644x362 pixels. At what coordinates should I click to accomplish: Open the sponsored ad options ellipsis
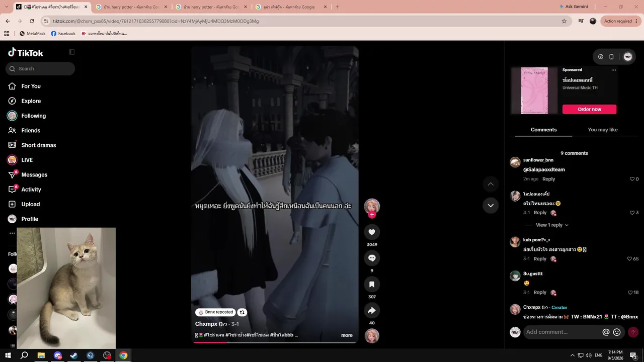(614, 70)
